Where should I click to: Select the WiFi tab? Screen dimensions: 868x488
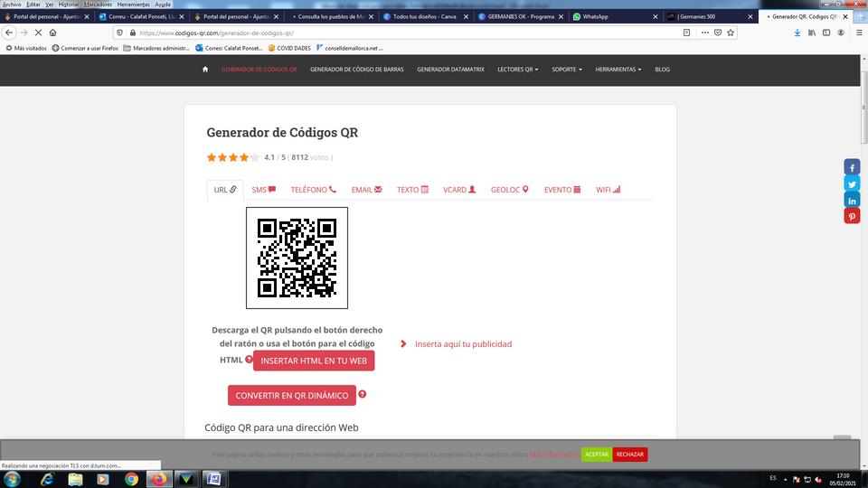pos(608,190)
